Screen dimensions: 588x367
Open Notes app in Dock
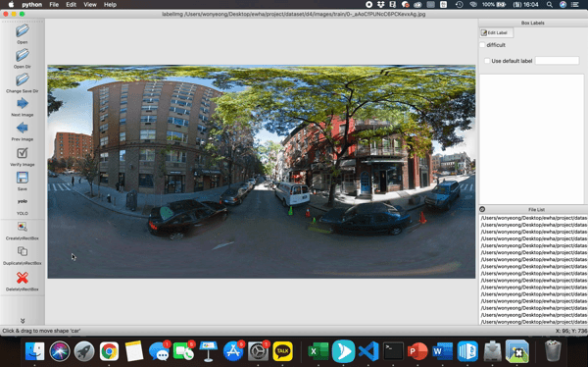tap(134, 351)
